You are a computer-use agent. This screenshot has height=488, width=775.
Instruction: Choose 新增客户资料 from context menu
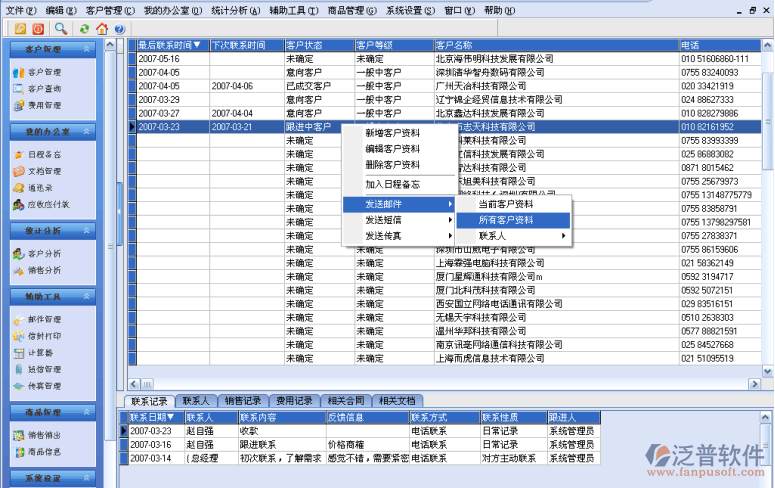(x=398, y=133)
